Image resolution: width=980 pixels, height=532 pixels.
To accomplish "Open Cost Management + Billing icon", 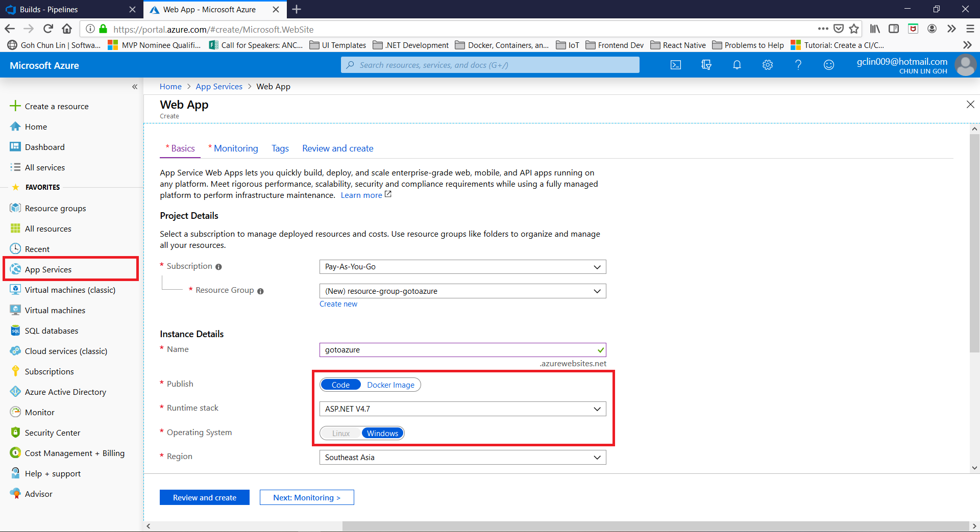I will pyautogui.click(x=15, y=453).
